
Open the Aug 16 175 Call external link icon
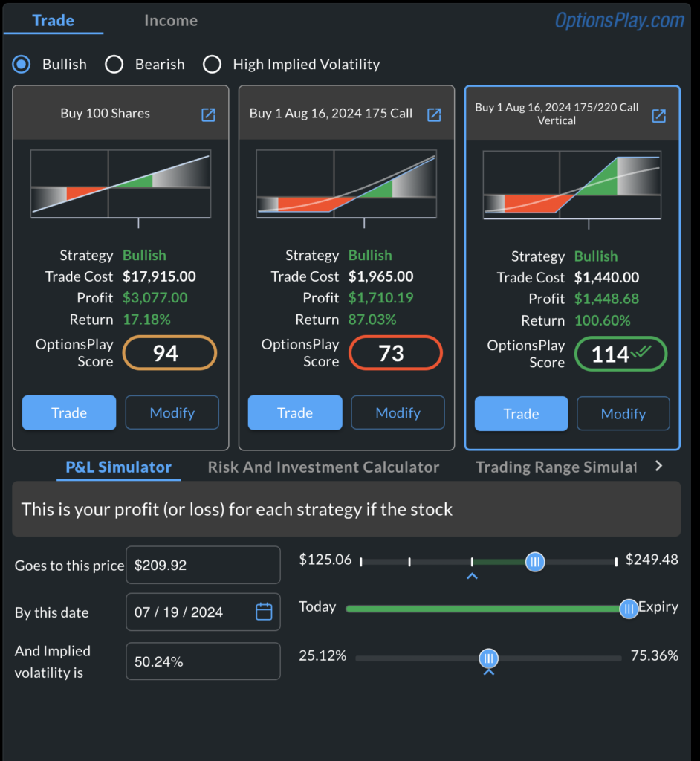click(434, 114)
